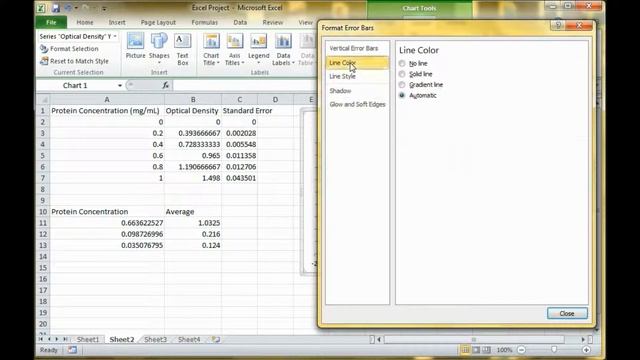Screen dimensions: 640x360
Task: Click the formula bar input
Action: coord(245,85)
